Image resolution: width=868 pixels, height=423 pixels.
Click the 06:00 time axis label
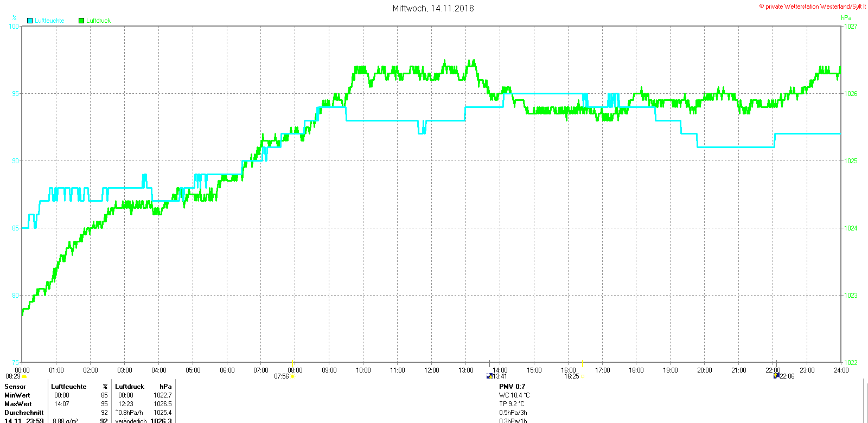pyautogui.click(x=227, y=370)
